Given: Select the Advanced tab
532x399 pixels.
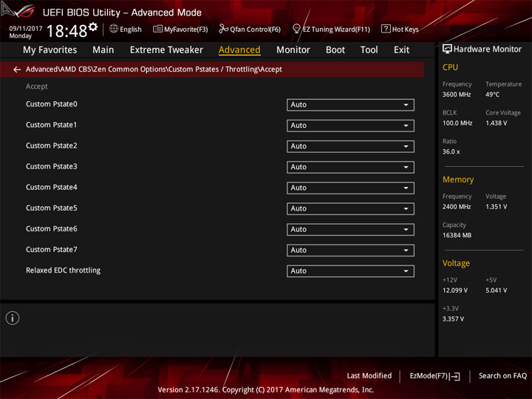Looking at the screenshot, I should tap(239, 50).
